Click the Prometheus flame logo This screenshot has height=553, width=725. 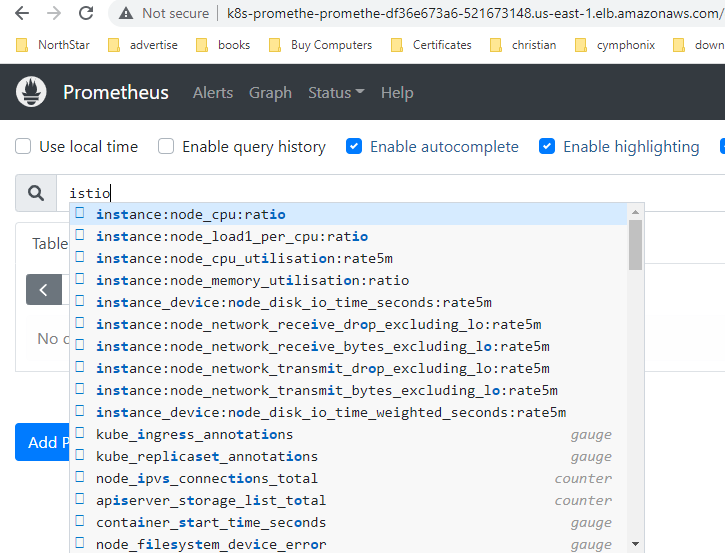click(x=31, y=92)
